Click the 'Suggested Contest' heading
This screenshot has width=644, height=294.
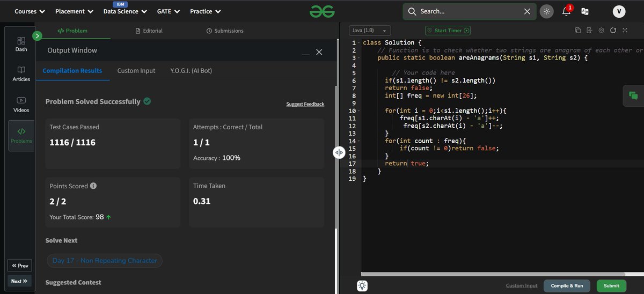(x=74, y=282)
